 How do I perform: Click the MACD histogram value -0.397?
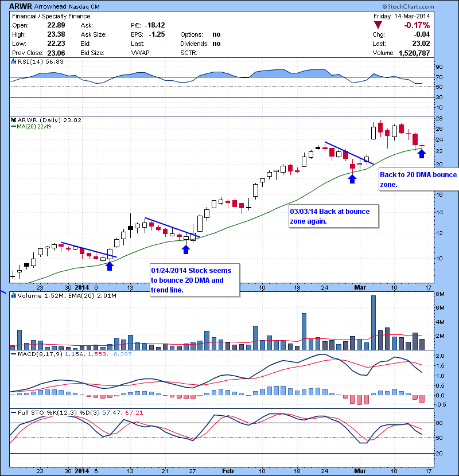121,354
